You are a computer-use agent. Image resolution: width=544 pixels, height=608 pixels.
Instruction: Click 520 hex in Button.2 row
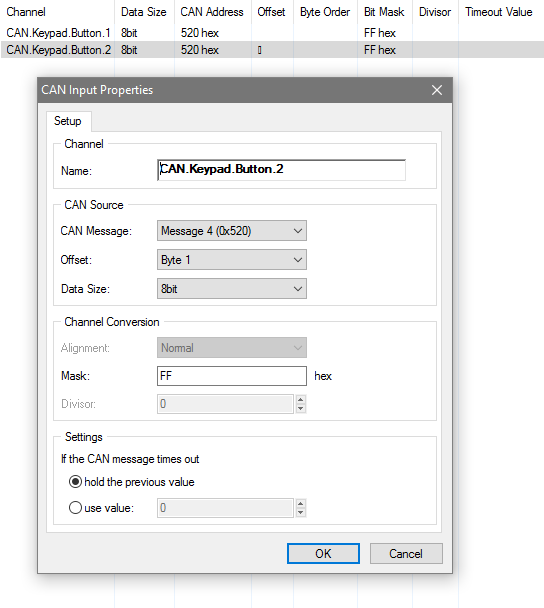[x=200, y=50]
